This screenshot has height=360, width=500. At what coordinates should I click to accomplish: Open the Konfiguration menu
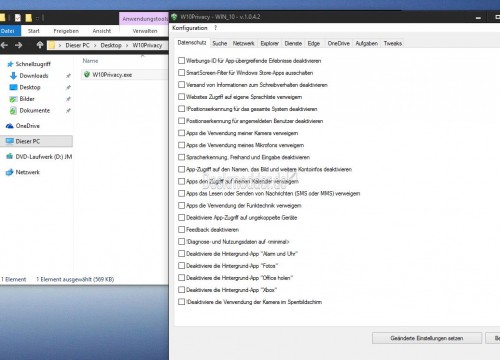click(190, 28)
